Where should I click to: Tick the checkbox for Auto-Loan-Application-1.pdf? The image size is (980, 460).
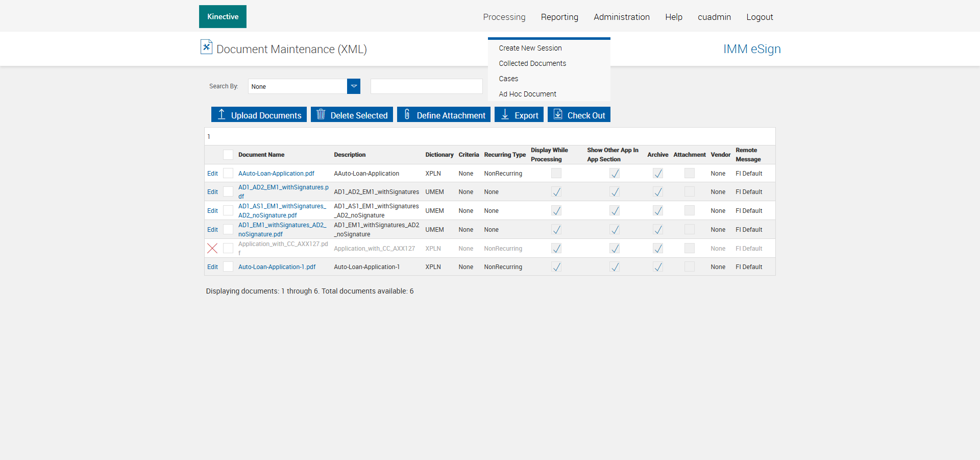point(228,267)
